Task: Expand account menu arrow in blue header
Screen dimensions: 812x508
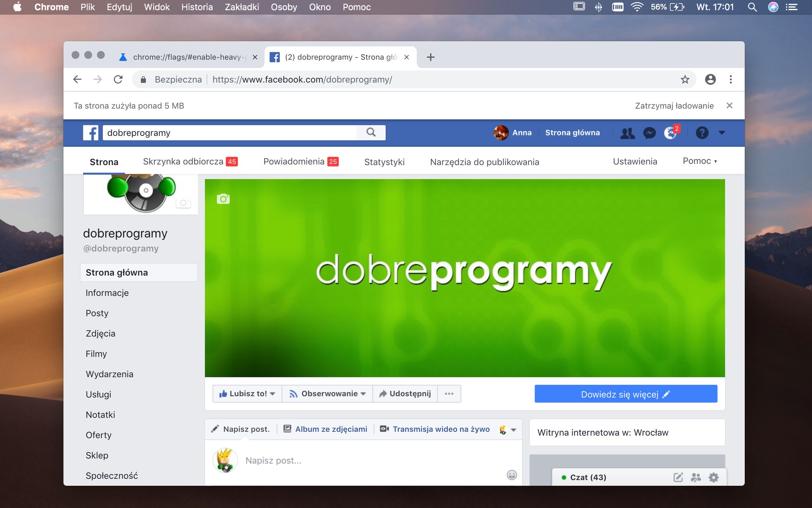Action: (722, 133)
